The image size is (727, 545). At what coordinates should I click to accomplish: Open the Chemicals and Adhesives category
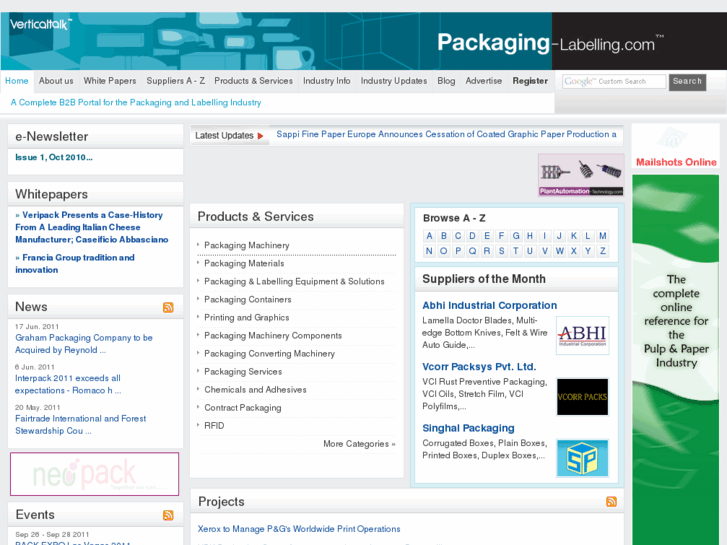click(x=255, y=390)
